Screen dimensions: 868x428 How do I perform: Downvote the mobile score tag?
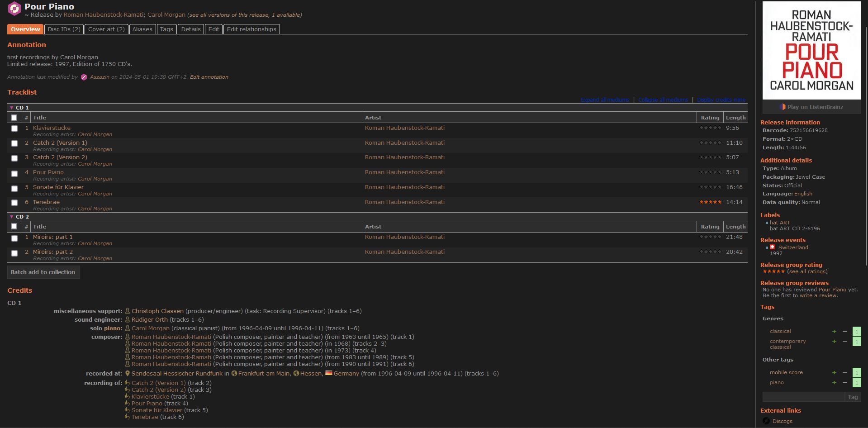click(844, 373)
